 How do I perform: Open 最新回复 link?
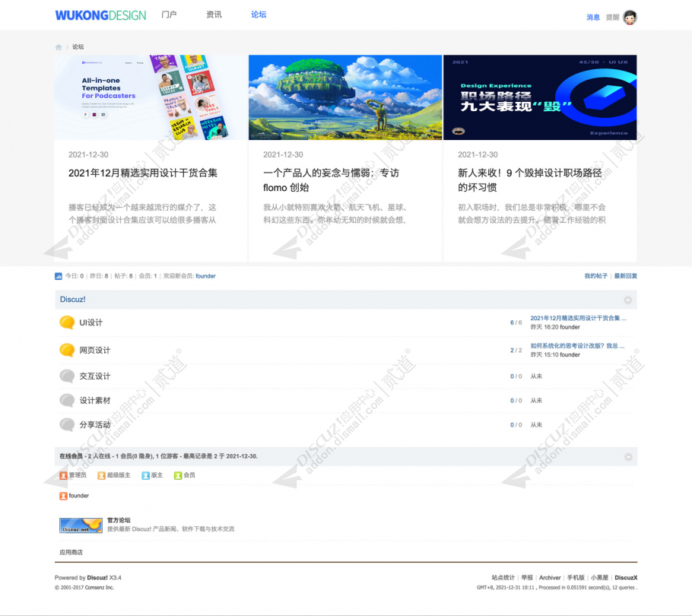[x=625, y=276]
